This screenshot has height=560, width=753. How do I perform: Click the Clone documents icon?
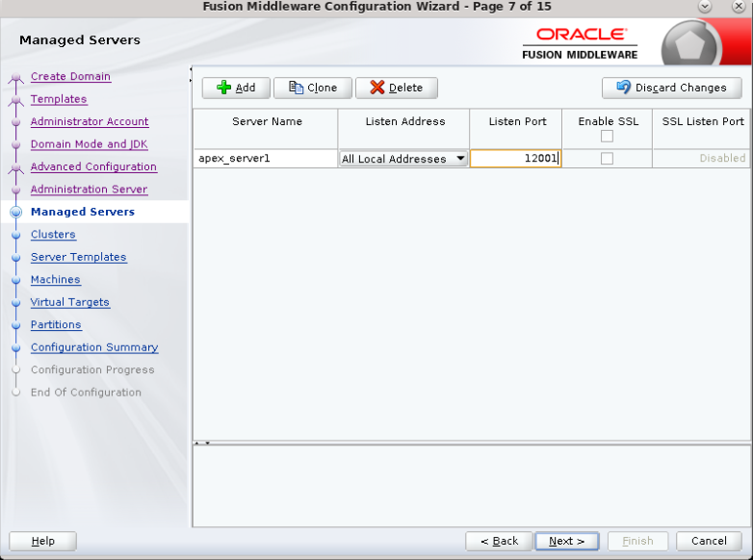pyautogui.click(x=296, y=88)
